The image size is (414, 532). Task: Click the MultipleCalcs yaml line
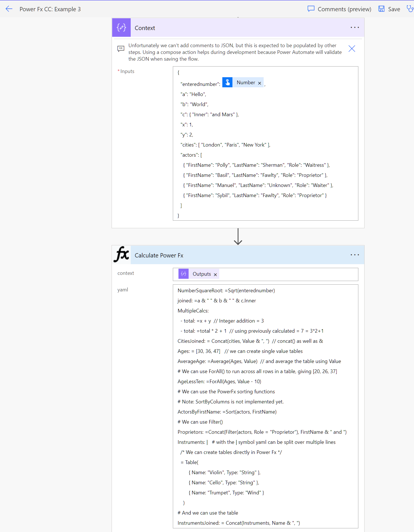pos(193,311)
